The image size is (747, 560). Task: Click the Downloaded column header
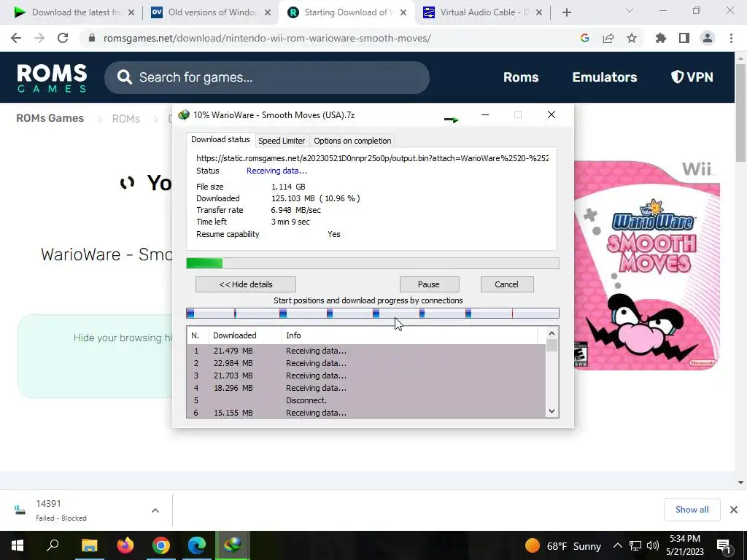(x=245, y=335)
